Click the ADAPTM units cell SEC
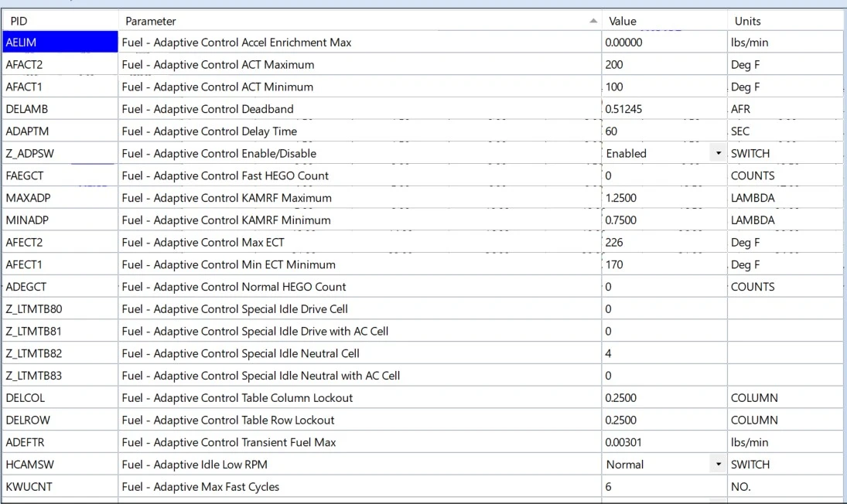 (x=785, y=131)
